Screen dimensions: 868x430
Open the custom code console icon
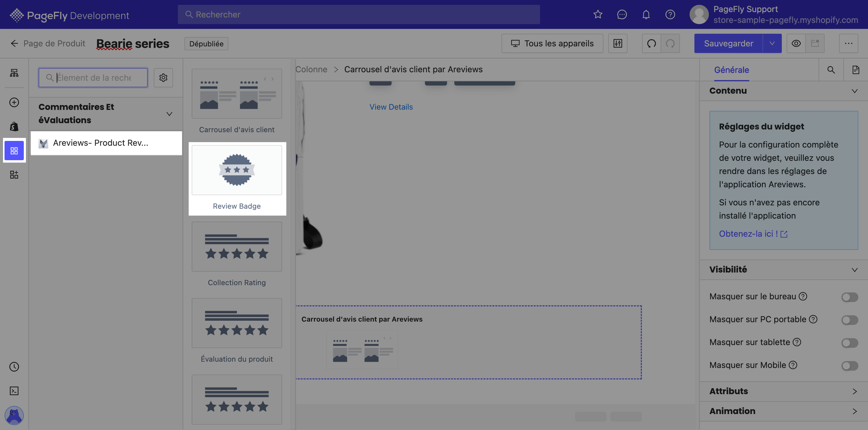point(14,391)
